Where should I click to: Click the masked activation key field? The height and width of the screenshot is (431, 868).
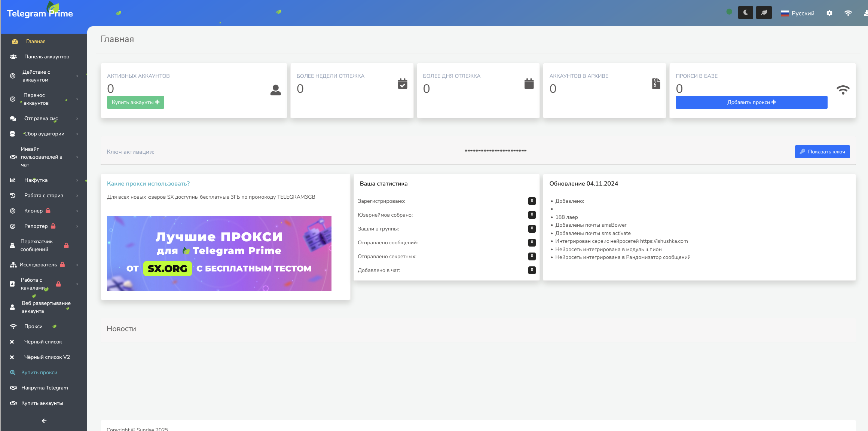pos(495,151)
